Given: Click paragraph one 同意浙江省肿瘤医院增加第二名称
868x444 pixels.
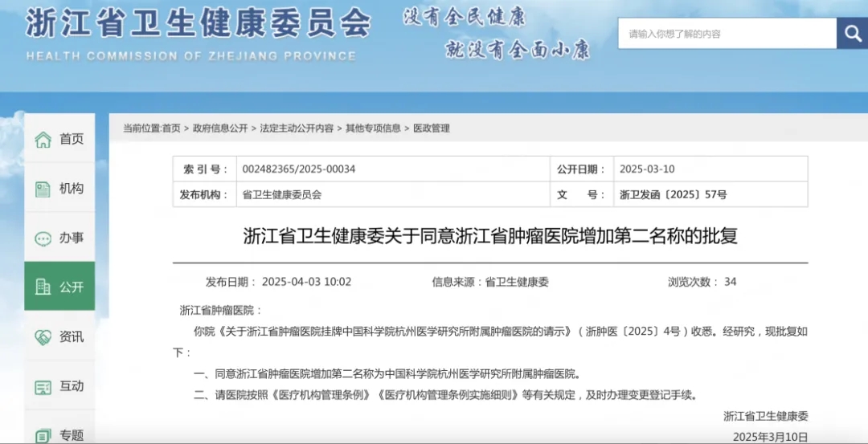Looking at the screenshot, I should pos(387,374).
